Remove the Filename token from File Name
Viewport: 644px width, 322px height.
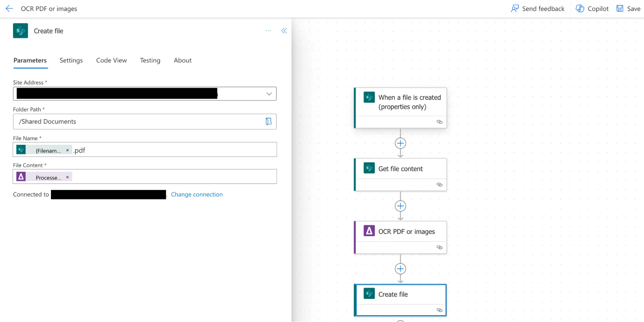[67, 150]
